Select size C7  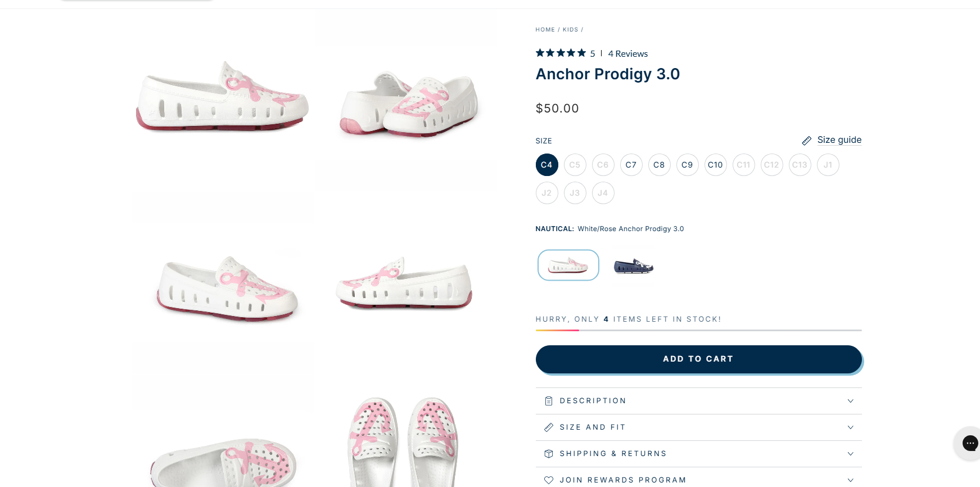coord(631,165)
